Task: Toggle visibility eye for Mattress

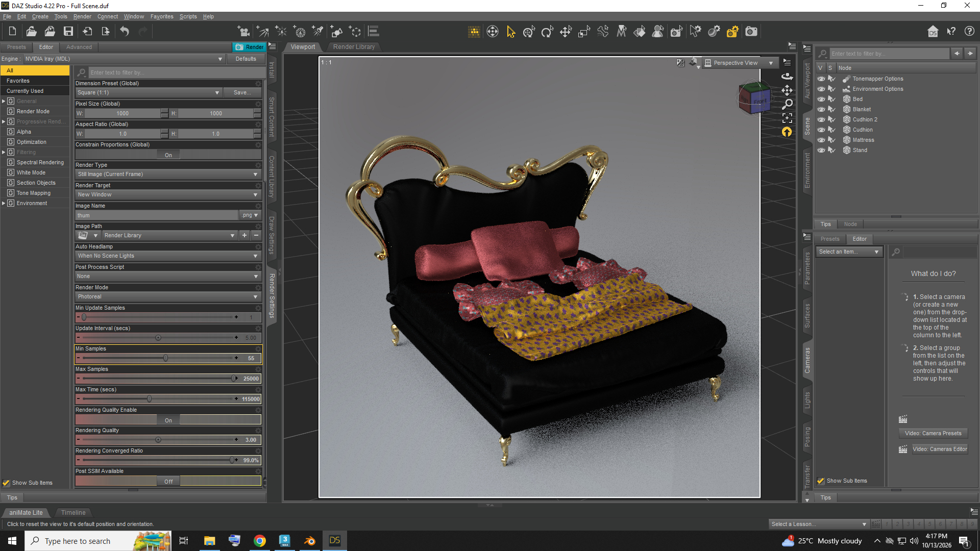Action: (x=821, y=140)
